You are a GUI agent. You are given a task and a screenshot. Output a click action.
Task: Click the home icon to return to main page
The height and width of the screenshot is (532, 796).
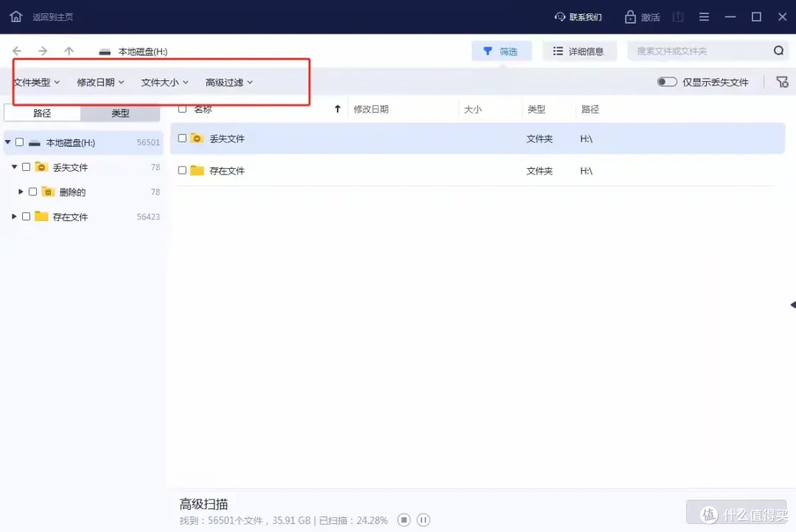[15, 17]
